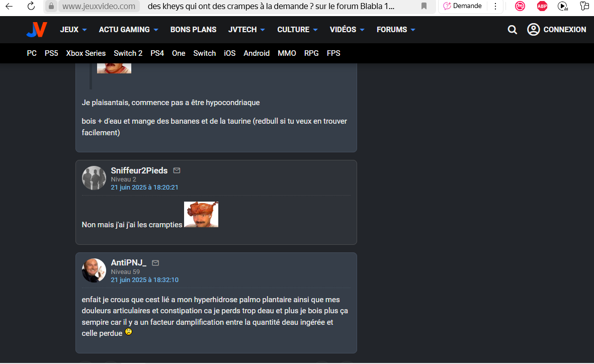Click Sniffeur2Pieds avatar thumbnail
The width and height of the screenshot is (594, 364).
tap(94, 177)
